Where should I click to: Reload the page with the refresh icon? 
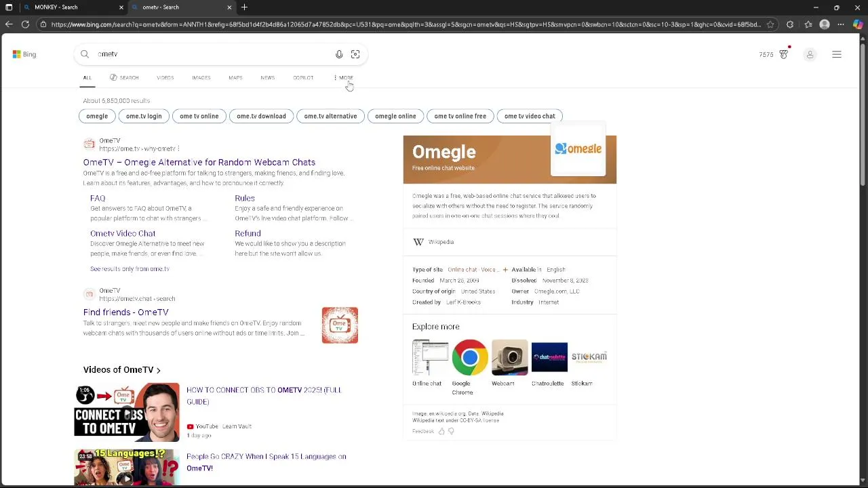pyautogui.click(x=25, y=24)
